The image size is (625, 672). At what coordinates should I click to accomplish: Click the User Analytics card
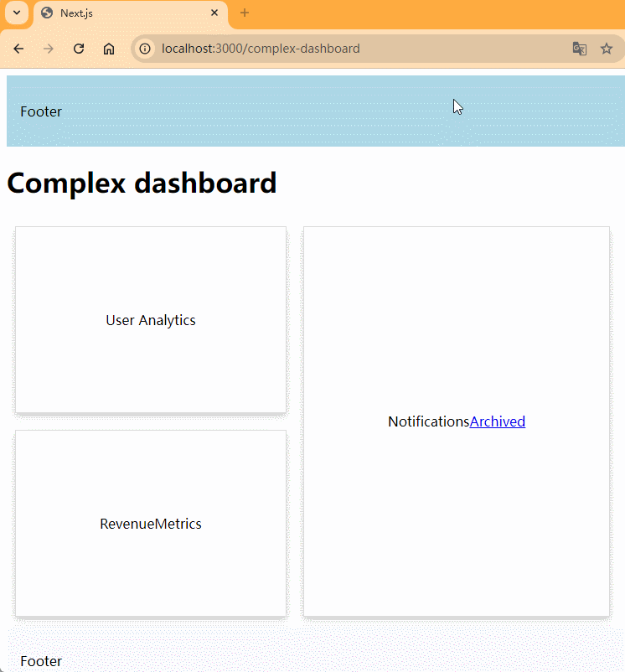point(151,320)
